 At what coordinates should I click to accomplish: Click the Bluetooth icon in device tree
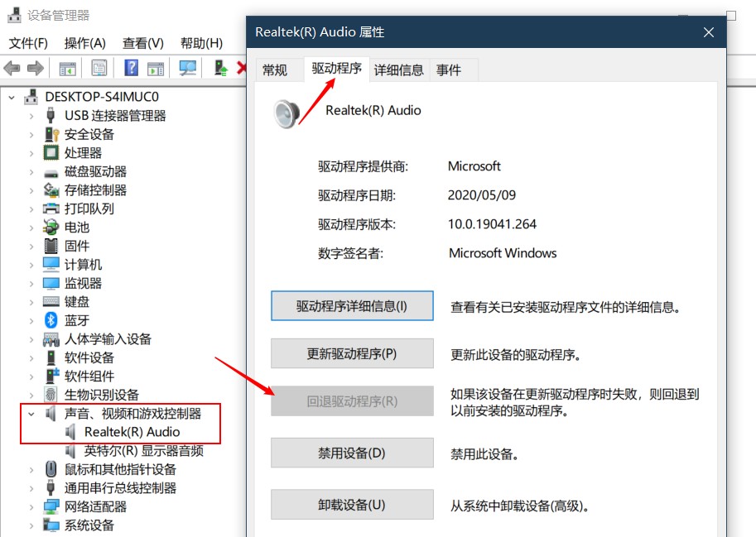pos(51,320)
